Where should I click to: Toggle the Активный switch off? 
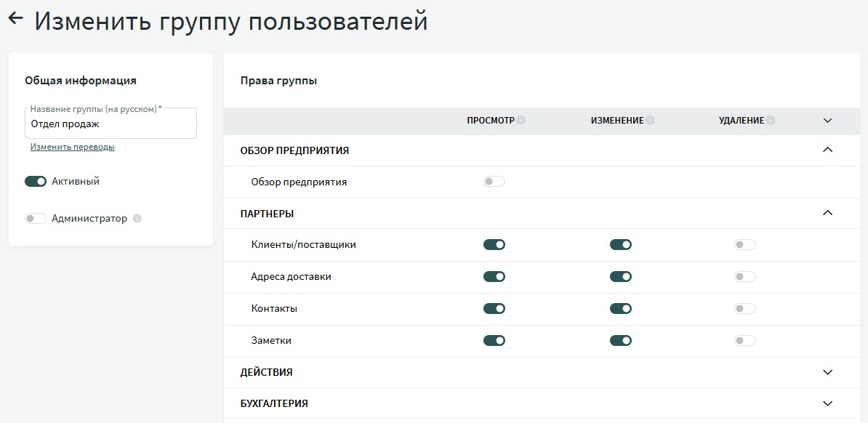click(x=36, y=182)
